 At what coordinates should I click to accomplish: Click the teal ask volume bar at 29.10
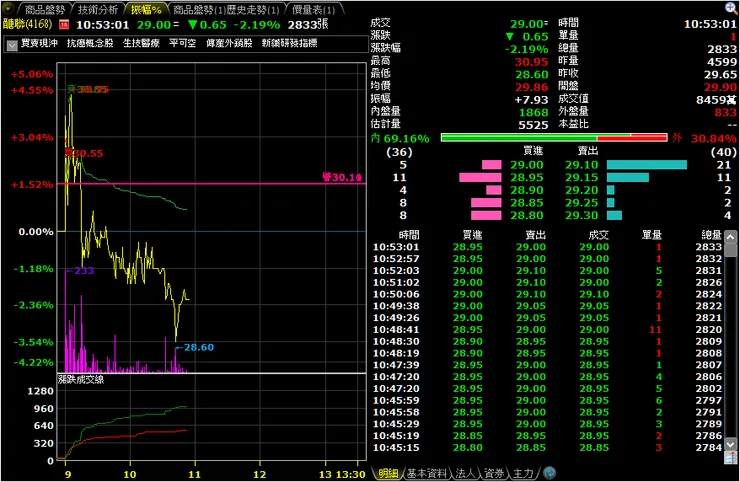(x=647, y=165)
